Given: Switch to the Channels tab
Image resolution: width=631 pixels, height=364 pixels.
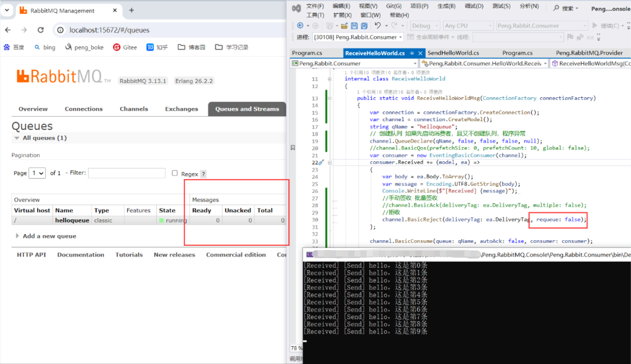Looking at the screenshot, I should click(x=134, y=109).
